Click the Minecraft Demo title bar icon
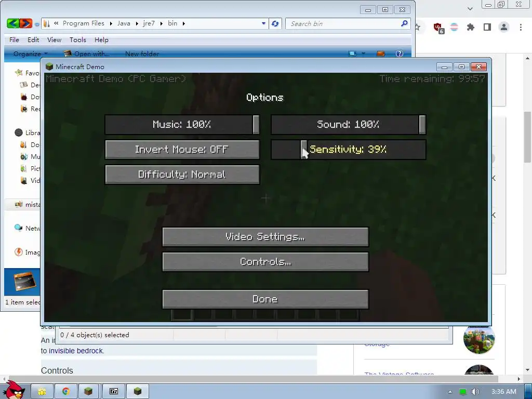The image size is (532, 399). (49, 66)
